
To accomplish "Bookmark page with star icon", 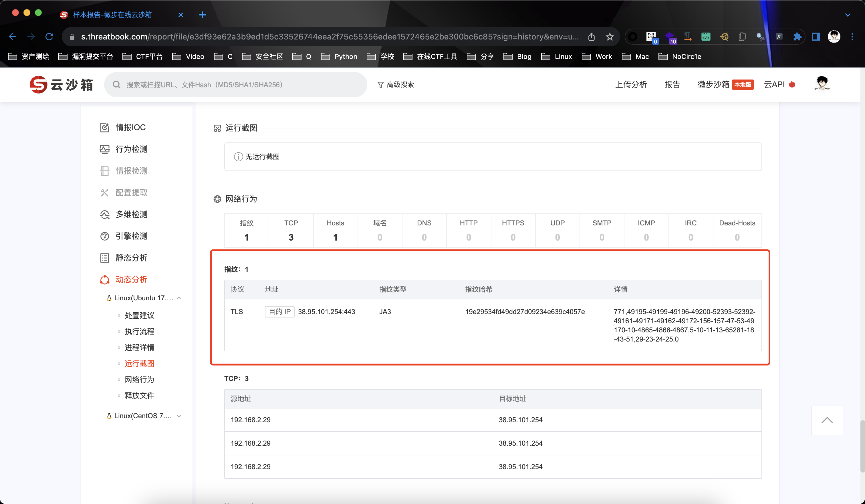I will [x=610, y=36].
